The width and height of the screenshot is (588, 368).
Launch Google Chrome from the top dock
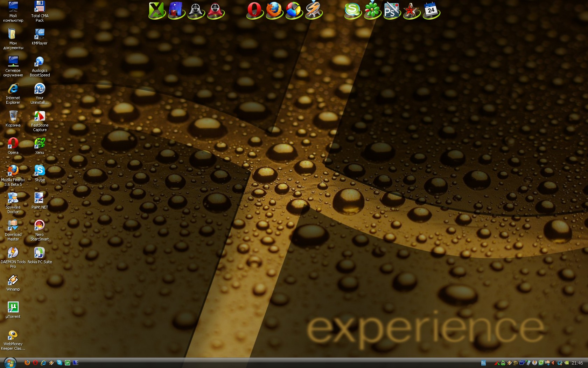[294, 11]
